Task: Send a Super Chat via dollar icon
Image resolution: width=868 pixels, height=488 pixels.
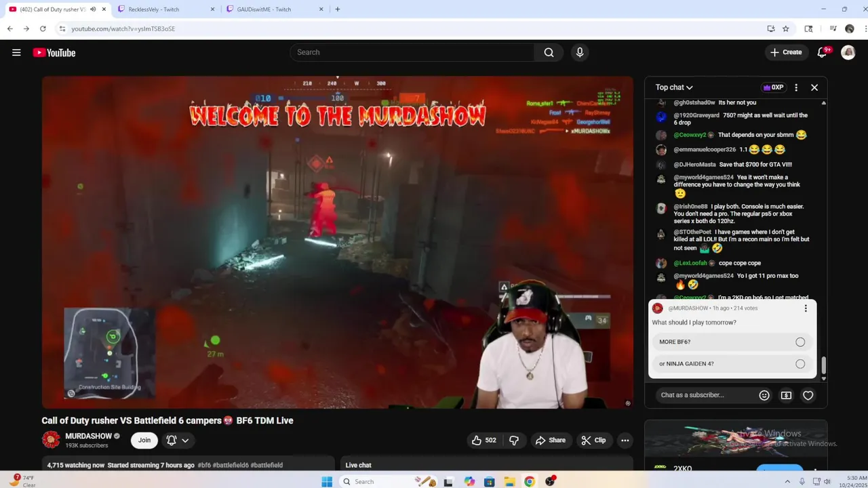Action: coord(786,395)
